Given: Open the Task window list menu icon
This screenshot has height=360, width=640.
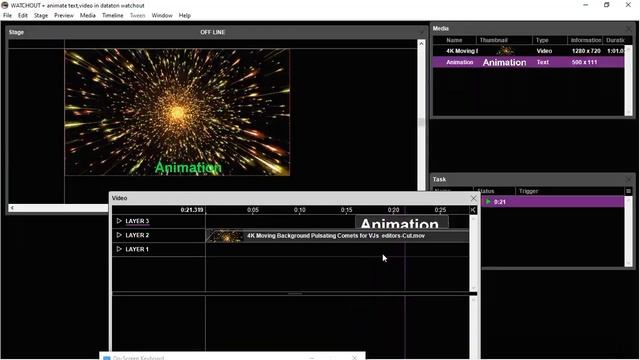Looking at the screenshot, I should pos(628,191).
